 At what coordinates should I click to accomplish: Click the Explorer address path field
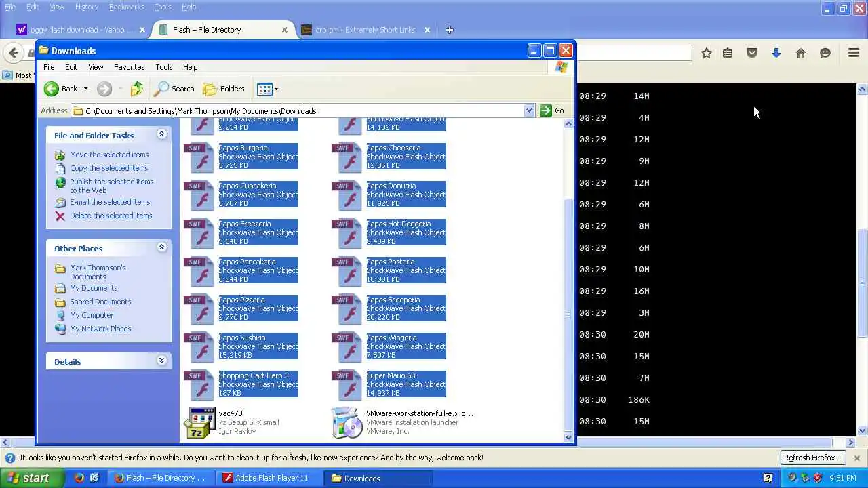click(298, 110)
